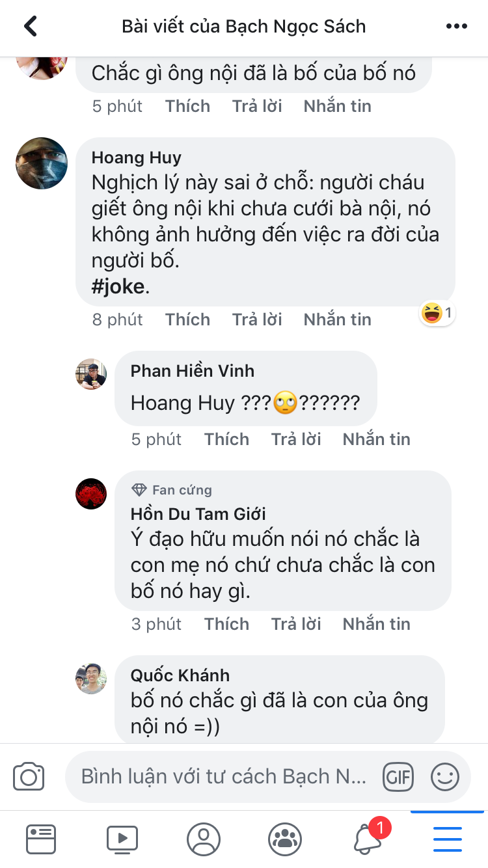Open the emoji smiley picker
The image size is (488, 868).
pos(445,777)
